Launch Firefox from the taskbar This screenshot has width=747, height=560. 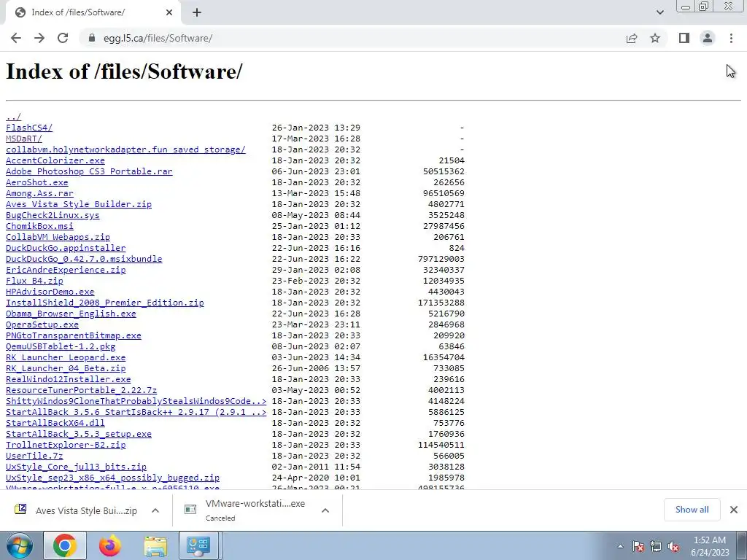pos(110,545)
